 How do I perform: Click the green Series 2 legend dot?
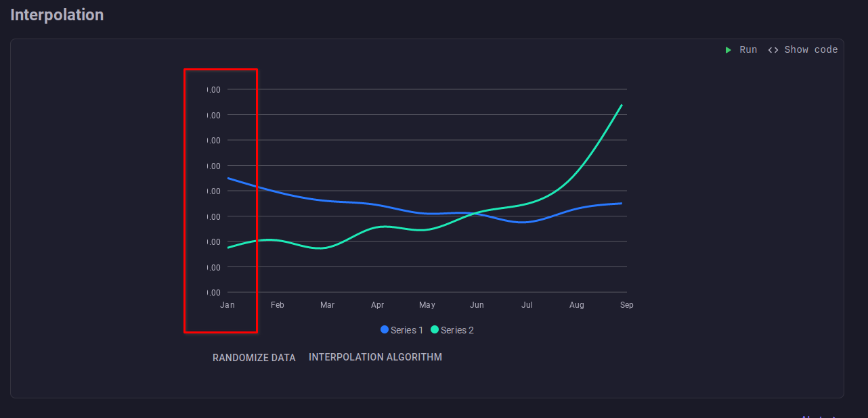click(x=435, y=329)
